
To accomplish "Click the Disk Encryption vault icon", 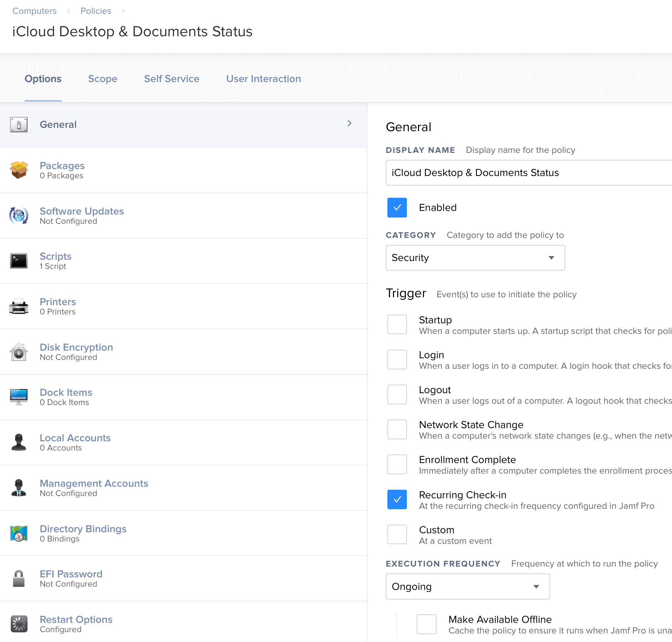I will [x=19, y=352].
